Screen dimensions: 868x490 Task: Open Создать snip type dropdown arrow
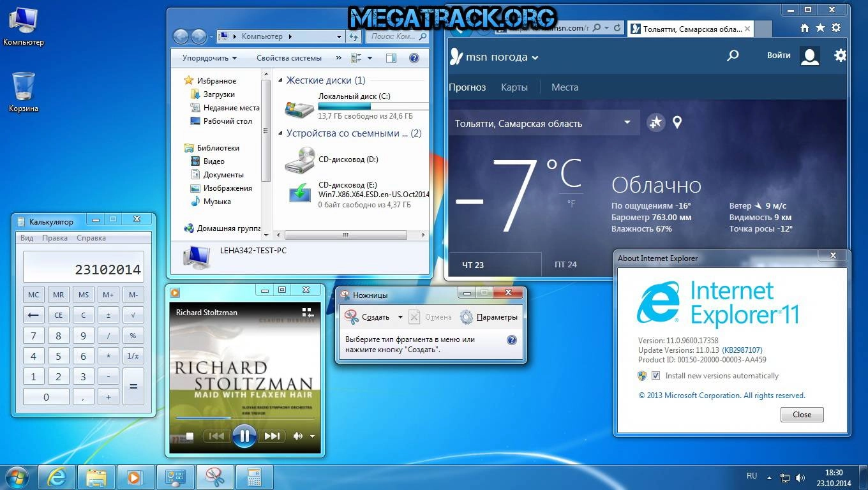pos(400,317)
